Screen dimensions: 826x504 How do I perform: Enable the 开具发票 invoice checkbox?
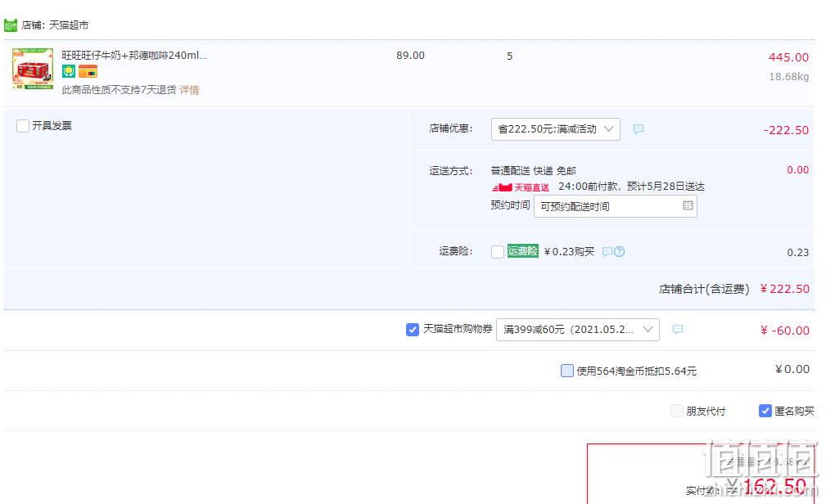point(23,126)
